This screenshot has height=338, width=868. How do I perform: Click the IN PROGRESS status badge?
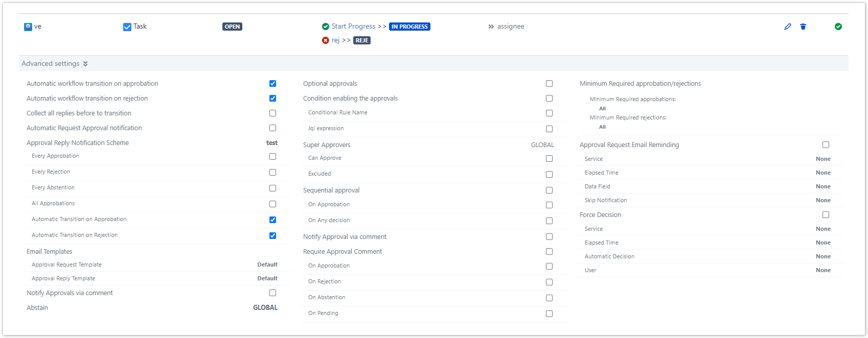409,27
